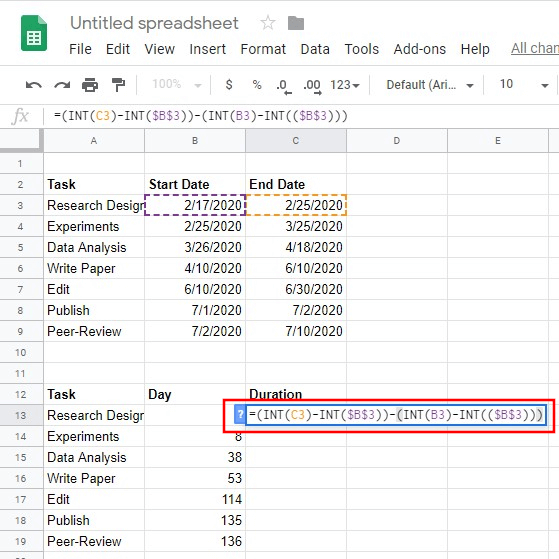Viewport: 559px width, 559px height.
Task: Click the formula help question mark badge
Action: (x=240, y=415)
